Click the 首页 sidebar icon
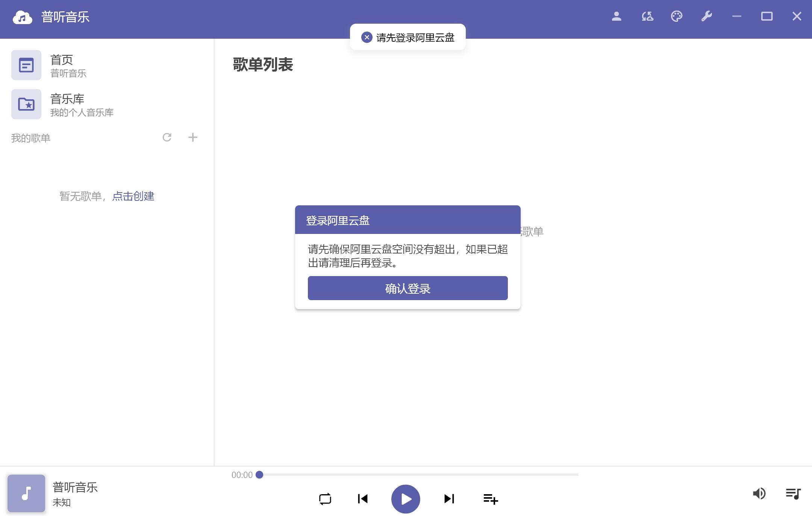812x516 pixels. [26, 65]
